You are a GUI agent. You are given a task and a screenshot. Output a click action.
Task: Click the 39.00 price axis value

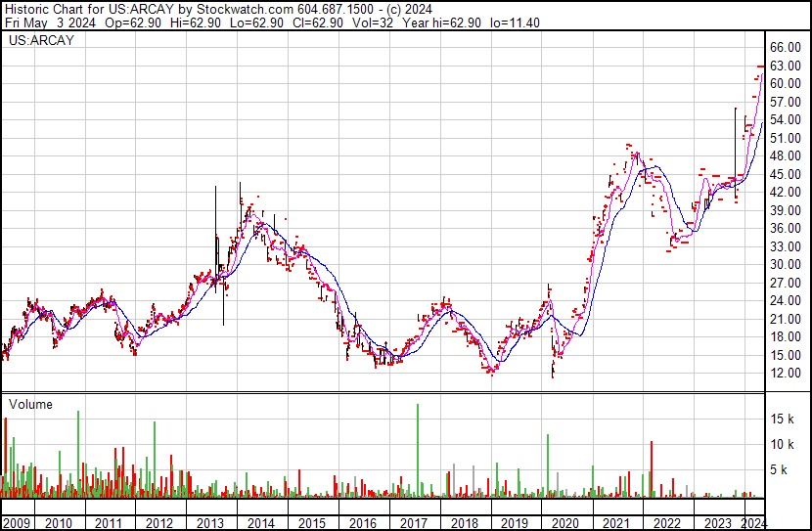point(785,210)
